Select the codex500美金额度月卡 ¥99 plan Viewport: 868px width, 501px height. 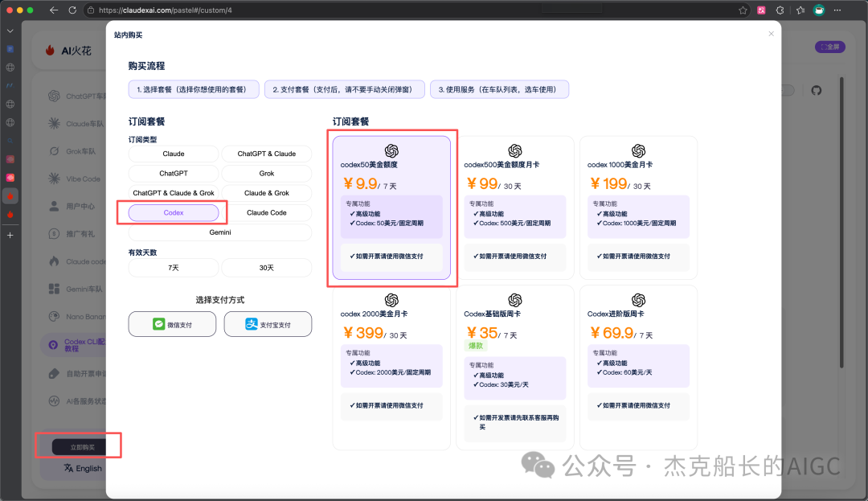click(x=515, y=207)
